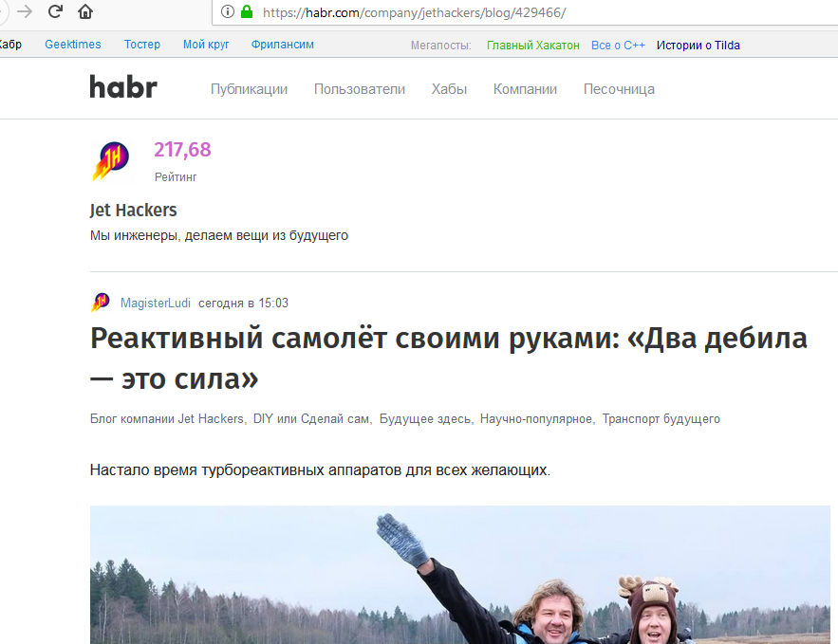Open Jet Hackers company logo
838x644 pixels.
pos(110,161)
